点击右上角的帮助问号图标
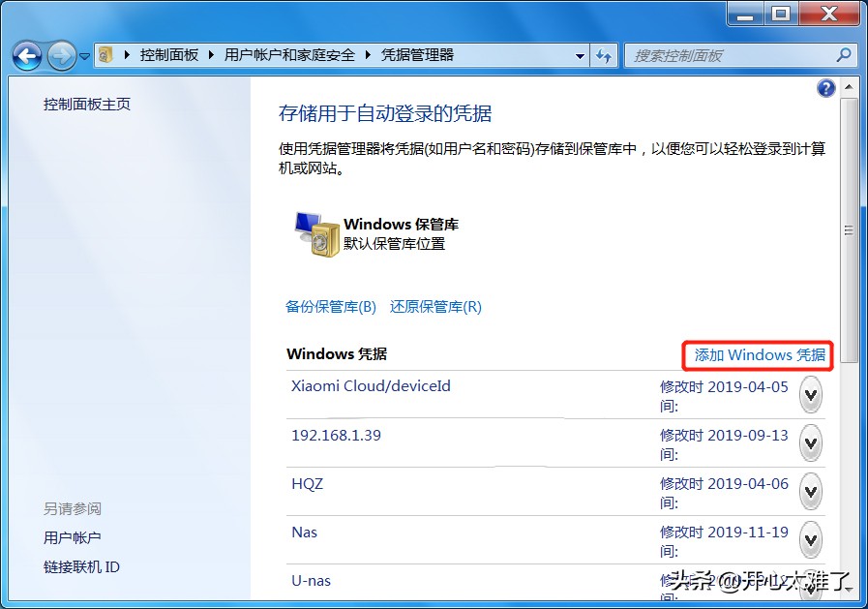 point(825,88)
